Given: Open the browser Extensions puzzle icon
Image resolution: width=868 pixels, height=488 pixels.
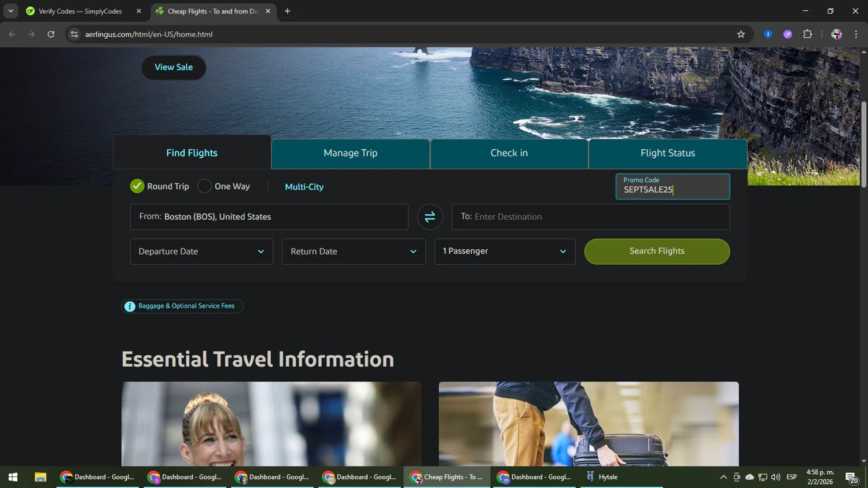Looking at the screenshot, I should tap(807, 34).
